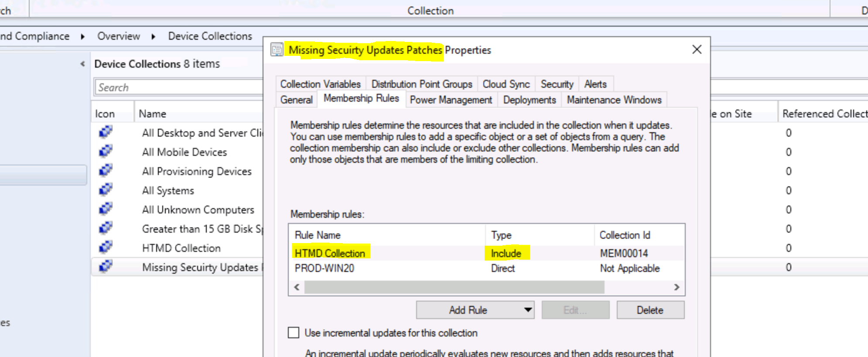Click the All Mobile Devices collection icon

106,151
